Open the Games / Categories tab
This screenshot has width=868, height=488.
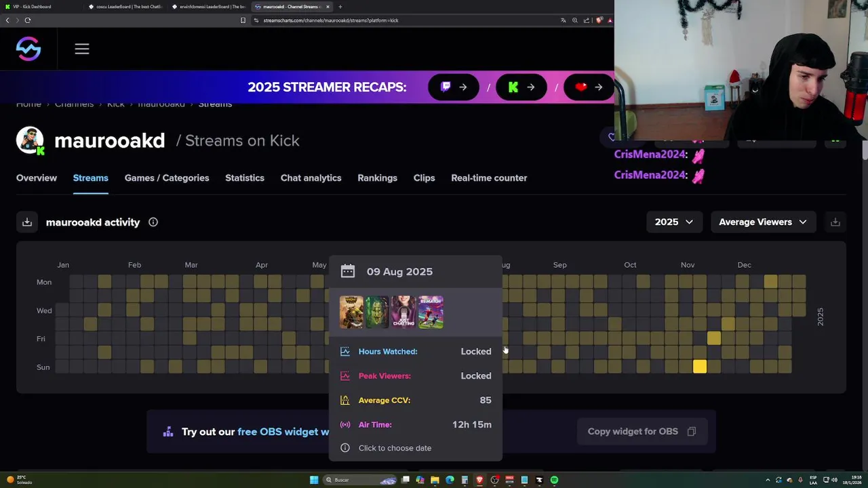click(x=167, y=178)
